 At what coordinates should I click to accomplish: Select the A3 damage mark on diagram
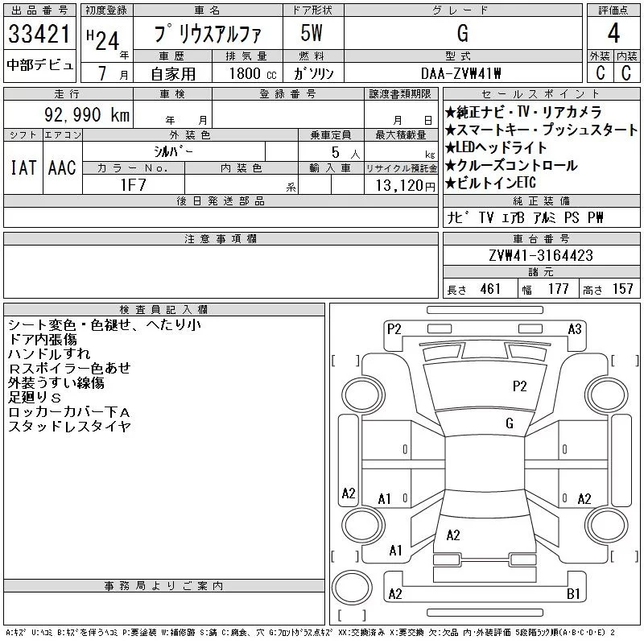click(x=575, y=329)
